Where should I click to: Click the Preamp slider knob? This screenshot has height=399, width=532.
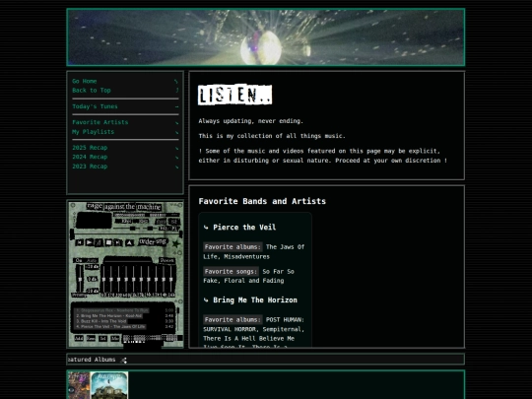(x=80, y=280)
